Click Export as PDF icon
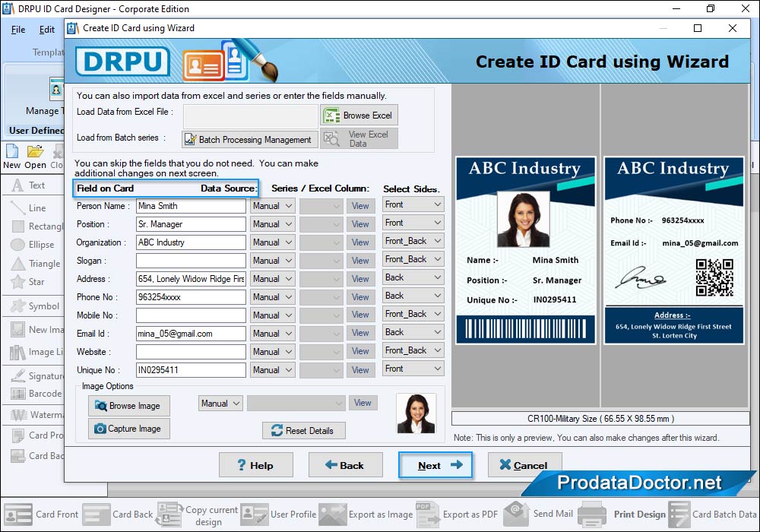Screen dimensions: 760x532 coord(428,514)
